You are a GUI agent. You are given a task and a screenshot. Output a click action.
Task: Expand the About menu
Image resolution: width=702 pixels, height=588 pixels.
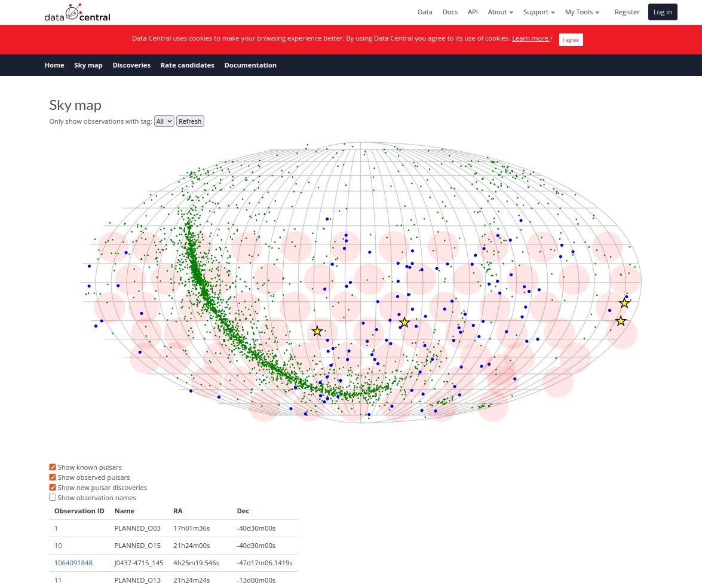[500, 12]
